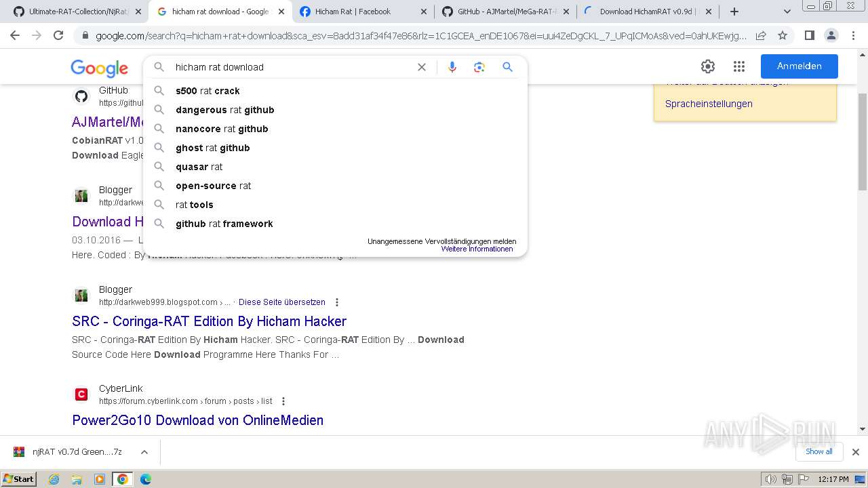Open more options for CyberLink result

click(x=283, y=401)
